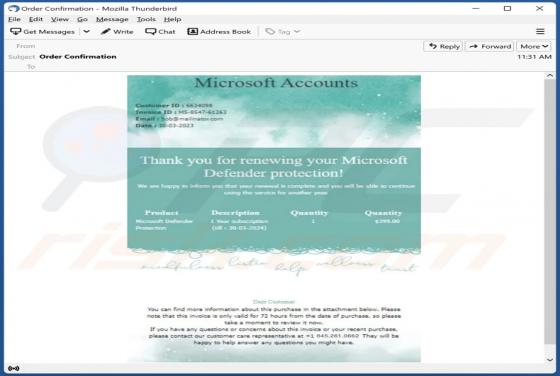Click the Thunderbird icon in the title bar
560x376 pixels.
[14, 8]
